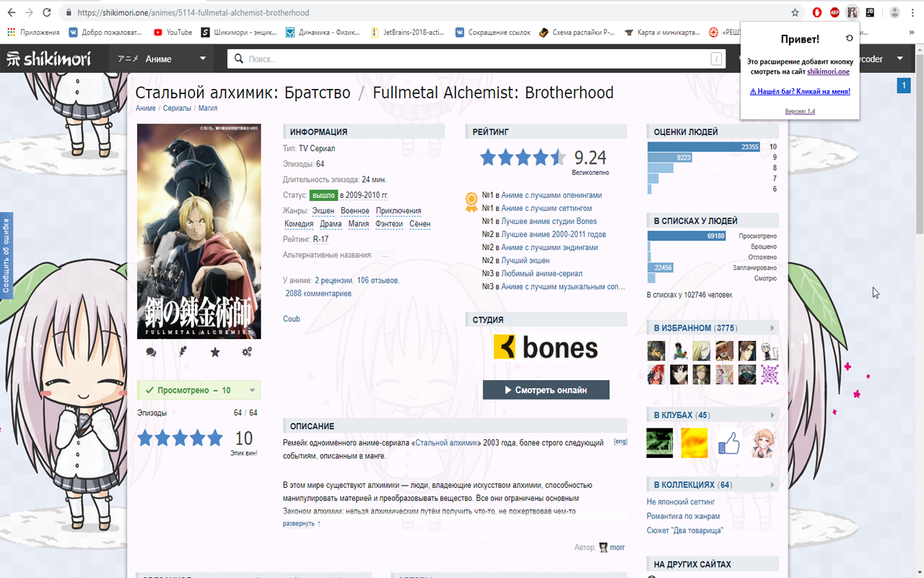
Task: Go to the Магия breadcrumb
Action: point(208,108)
